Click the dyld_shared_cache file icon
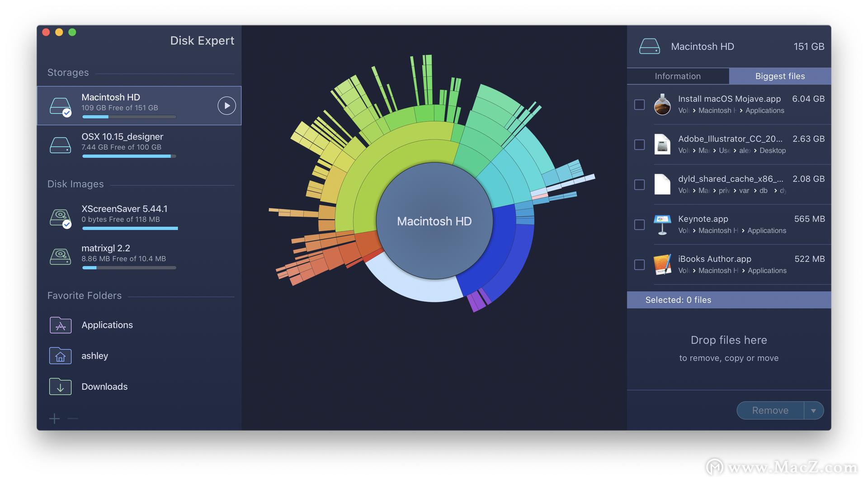 click(662, 184)
